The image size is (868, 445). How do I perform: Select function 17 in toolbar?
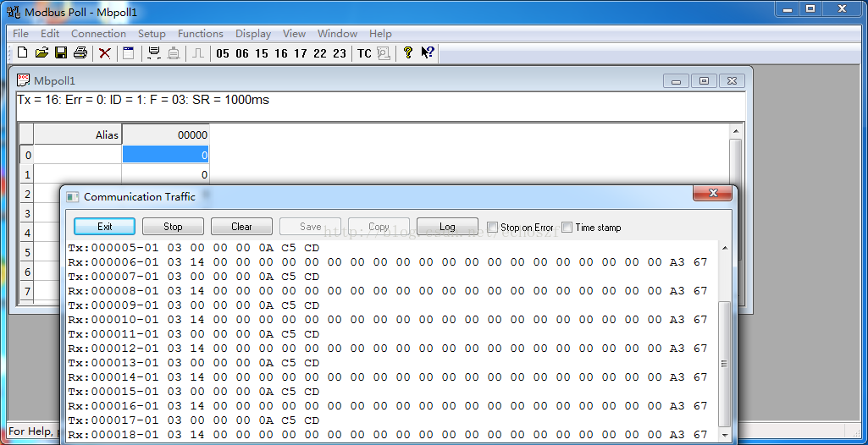300,53
